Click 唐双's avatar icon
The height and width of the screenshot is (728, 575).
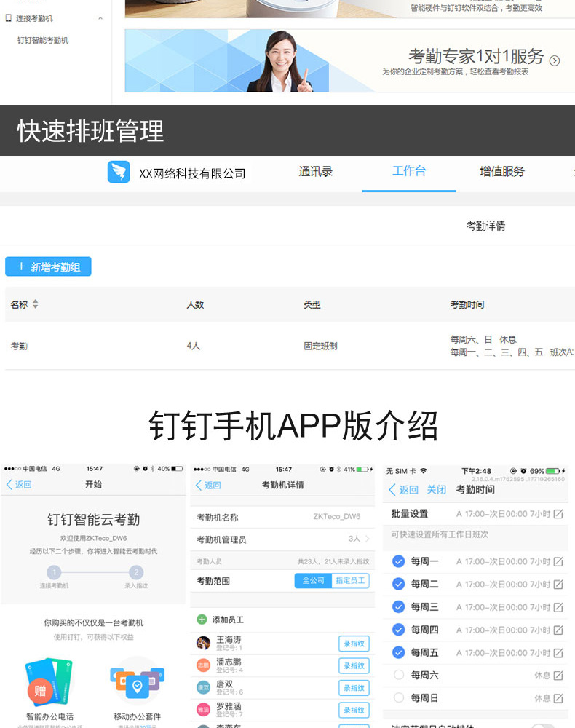203,687
